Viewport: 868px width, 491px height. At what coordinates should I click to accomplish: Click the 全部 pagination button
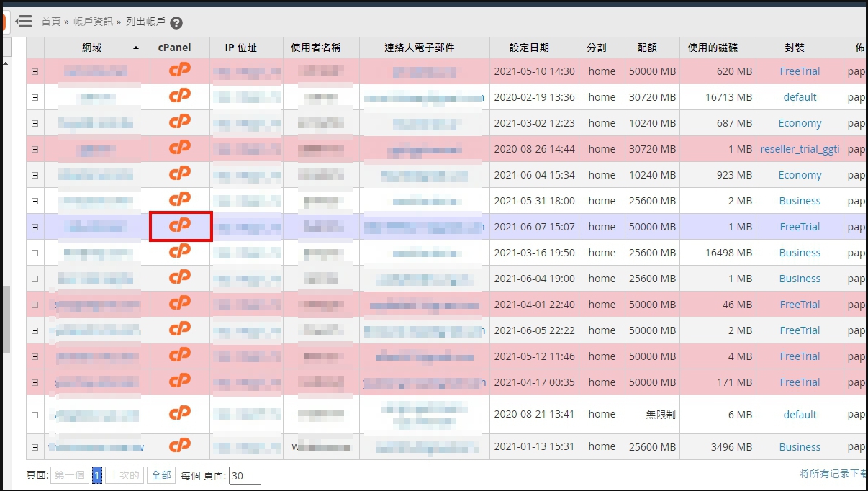161,475
